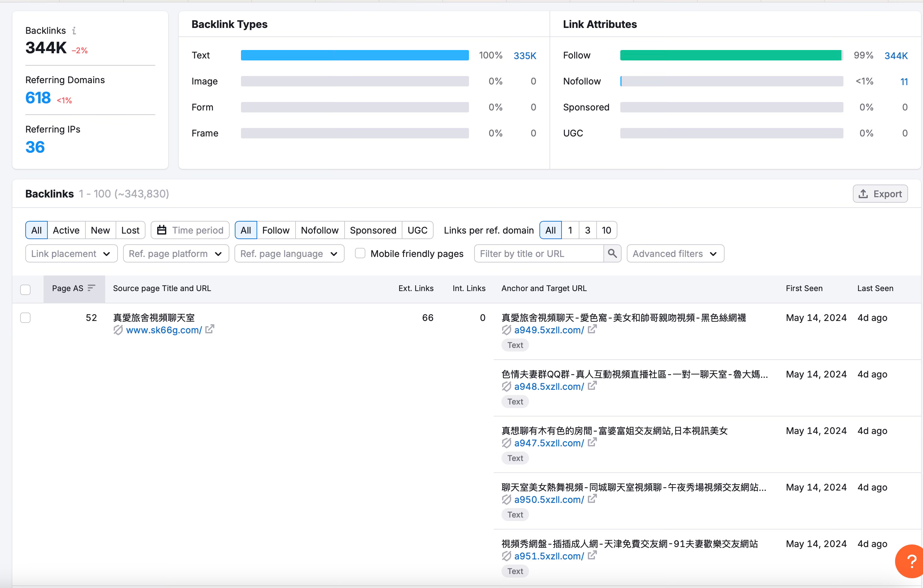Image resolution: width=923 pixels, height=588 pixels.
Task: Click the Export button
Action: (x=880, y=194)
